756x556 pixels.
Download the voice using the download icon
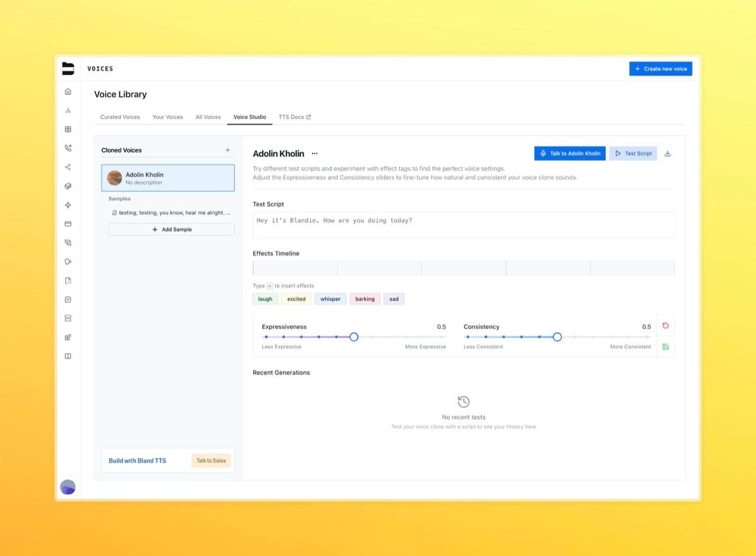click(668, 154)
